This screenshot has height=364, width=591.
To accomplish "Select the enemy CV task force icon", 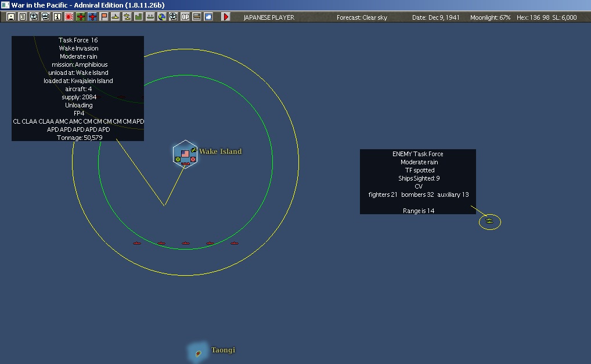I will click(x=489, y=221).
